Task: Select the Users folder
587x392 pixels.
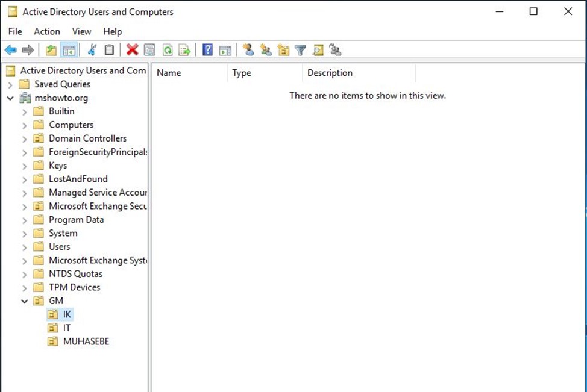Action: (59, 246)
